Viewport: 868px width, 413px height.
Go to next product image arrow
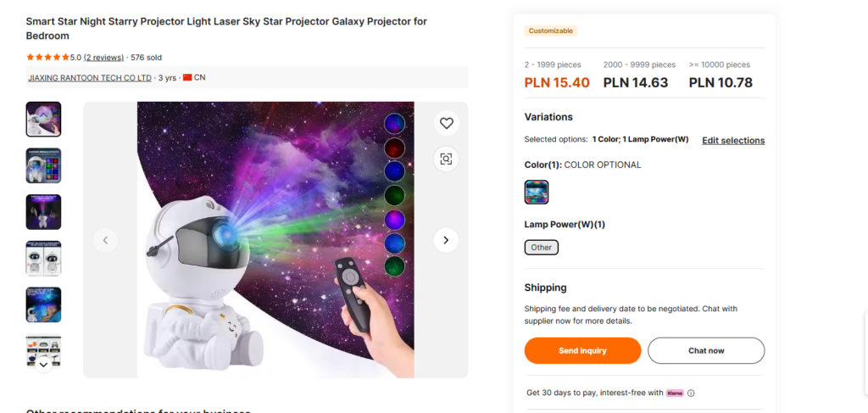point(446,240)
